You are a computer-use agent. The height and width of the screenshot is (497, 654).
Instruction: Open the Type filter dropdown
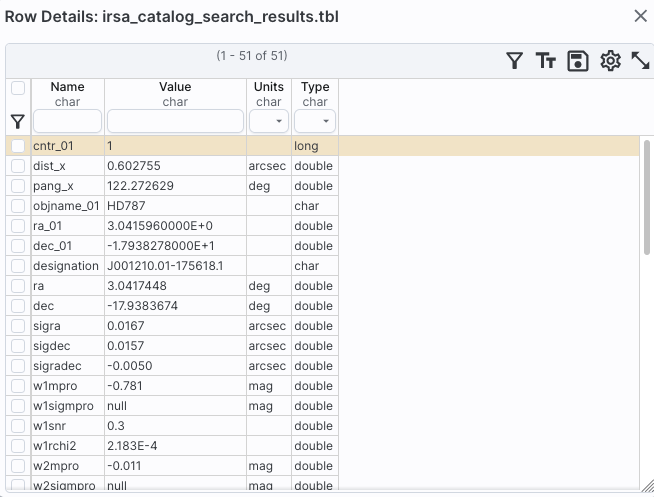point(315,121)
